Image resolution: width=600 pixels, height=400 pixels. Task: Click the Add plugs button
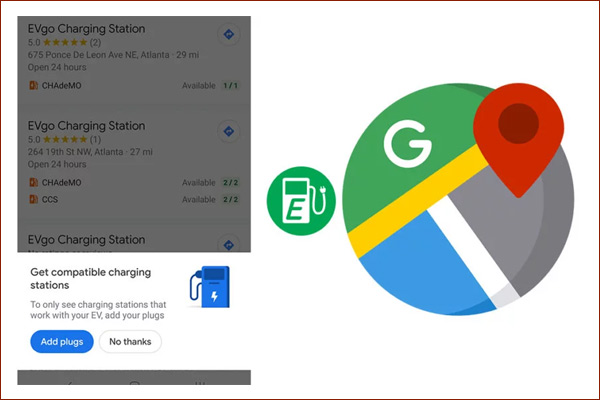pos(62,341)
